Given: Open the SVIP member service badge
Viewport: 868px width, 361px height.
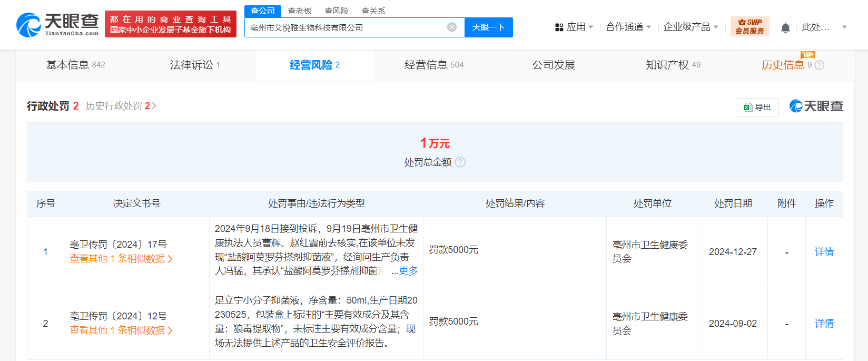Looking at the screenshot, I should point(750,26).
